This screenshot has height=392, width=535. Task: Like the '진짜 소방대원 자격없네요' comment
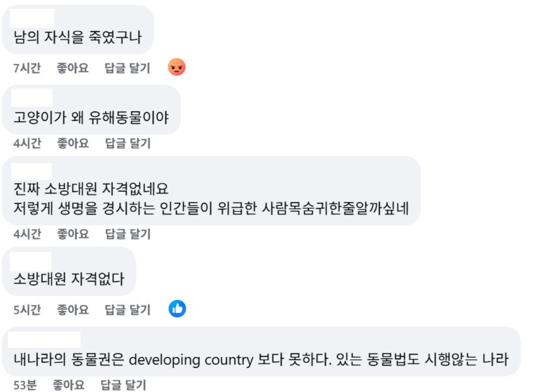coord(72,234)
